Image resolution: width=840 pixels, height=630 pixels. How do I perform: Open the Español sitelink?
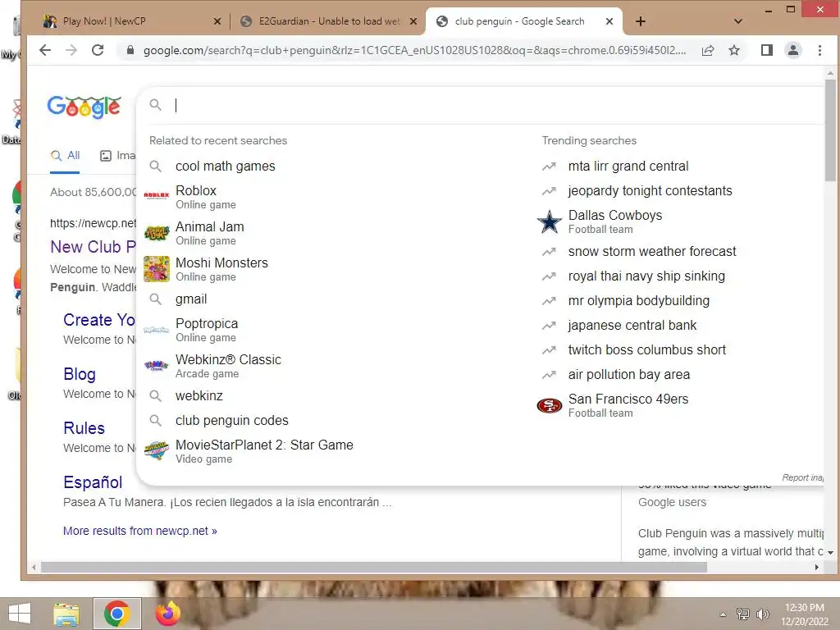pyautogui.click(x=93, y=482)
